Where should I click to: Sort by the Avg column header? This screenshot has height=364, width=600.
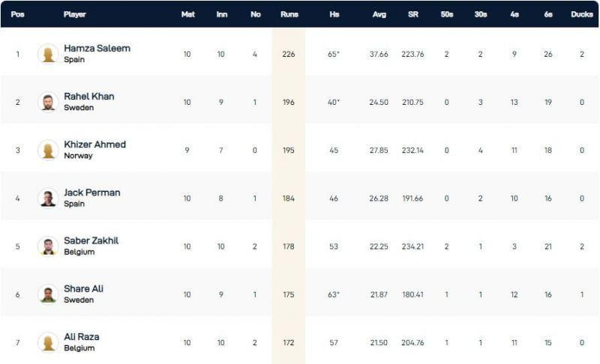[379, 14]
